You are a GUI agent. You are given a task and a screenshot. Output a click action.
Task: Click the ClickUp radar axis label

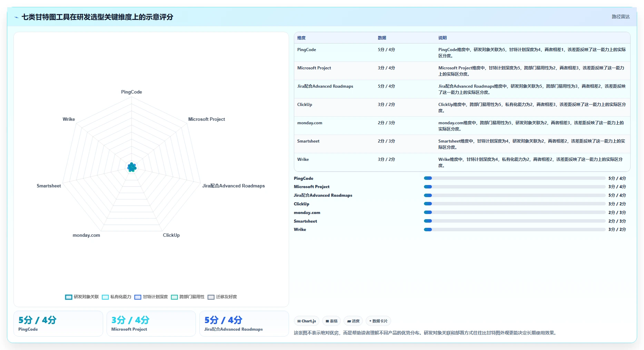tap(171, 235)
